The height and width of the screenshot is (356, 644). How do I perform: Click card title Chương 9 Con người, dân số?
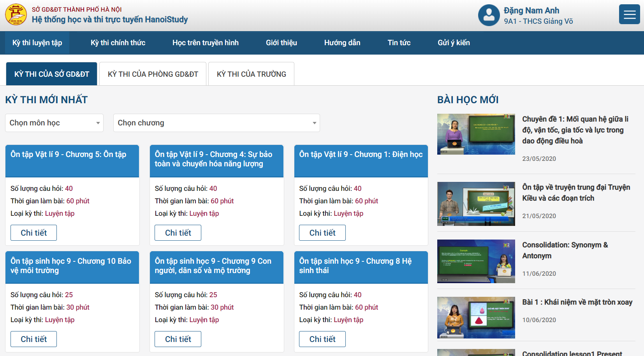(213, 266)
